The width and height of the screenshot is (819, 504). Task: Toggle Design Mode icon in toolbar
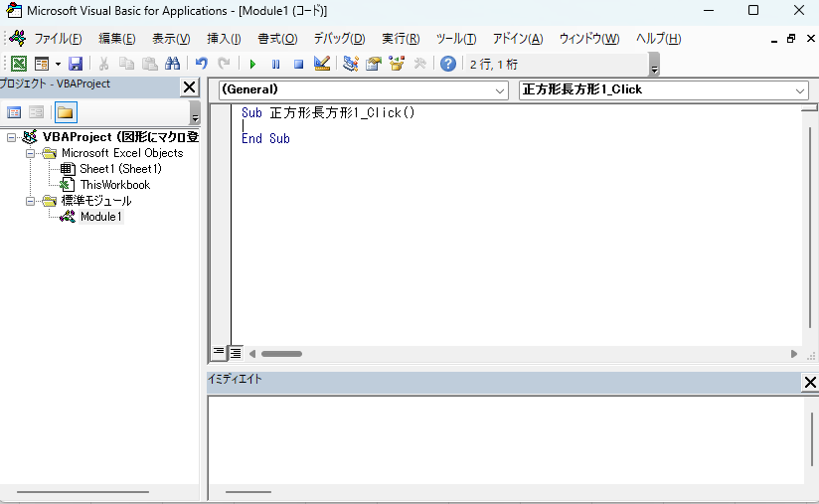click(x=321, y=64)
